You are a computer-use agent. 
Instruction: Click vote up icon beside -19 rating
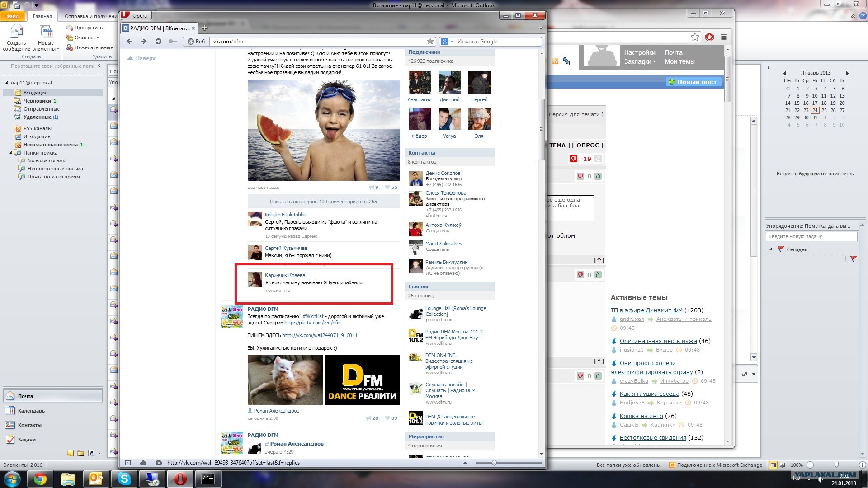(598, 159)
